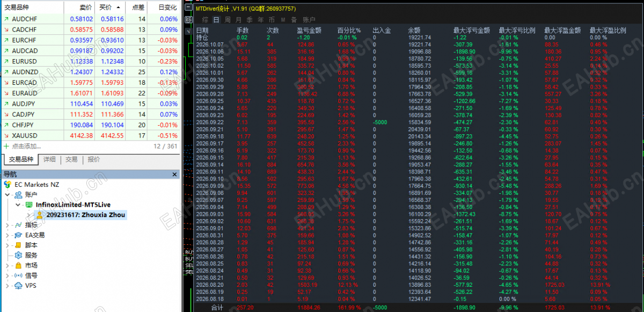Click the 市场 shopping bag icon
The height and width of the screenshot is (312, 644).
19,265
